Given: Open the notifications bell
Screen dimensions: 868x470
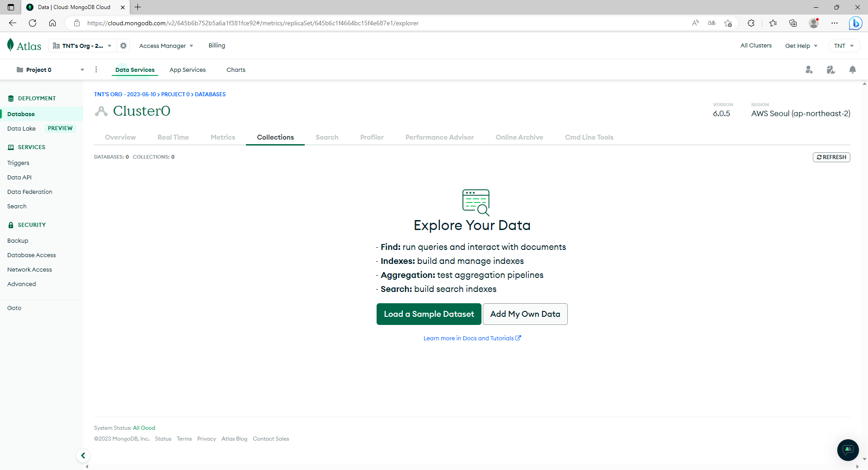Looking at the screenshot, I should (853, 70).
